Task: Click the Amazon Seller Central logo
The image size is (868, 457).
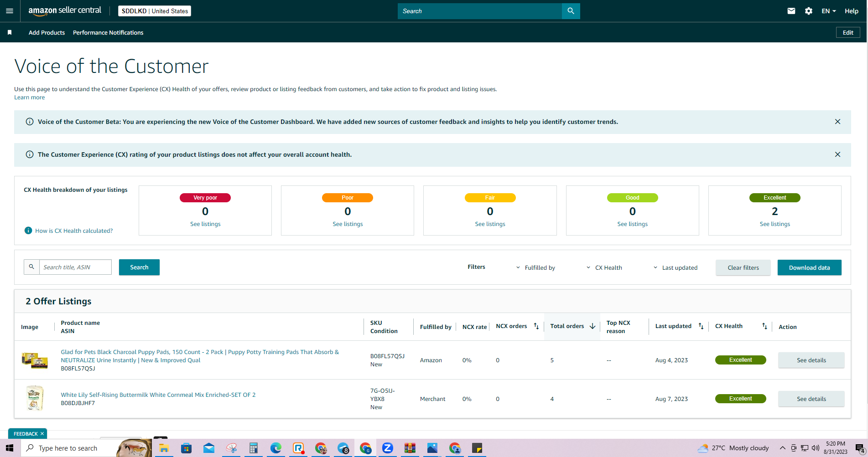Action: pyautogui.click(x=65, y=11)
